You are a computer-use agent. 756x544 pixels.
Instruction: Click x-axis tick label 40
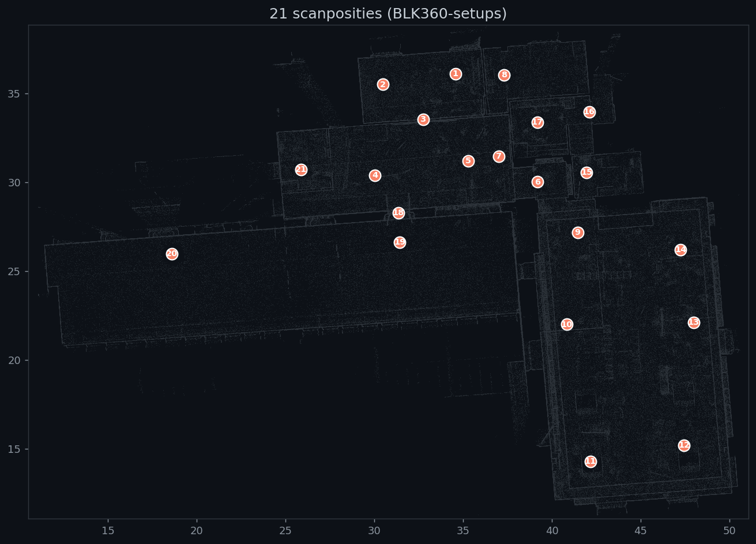pyautogui.click(x=552, y=530)
